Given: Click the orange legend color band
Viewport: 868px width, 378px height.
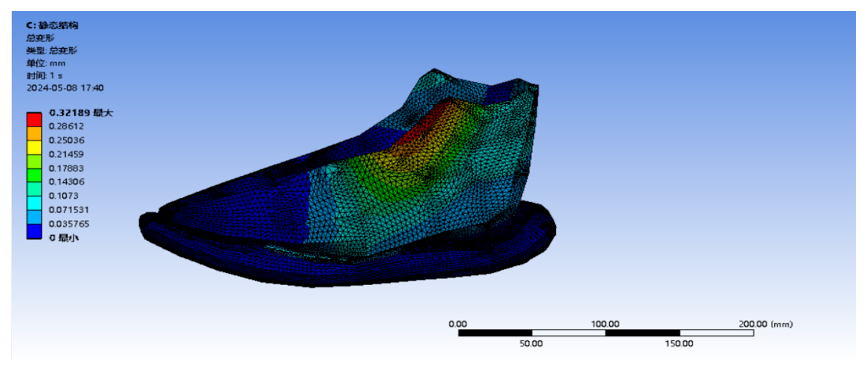Looking at the screenshot, I should [x=34, y=134].
